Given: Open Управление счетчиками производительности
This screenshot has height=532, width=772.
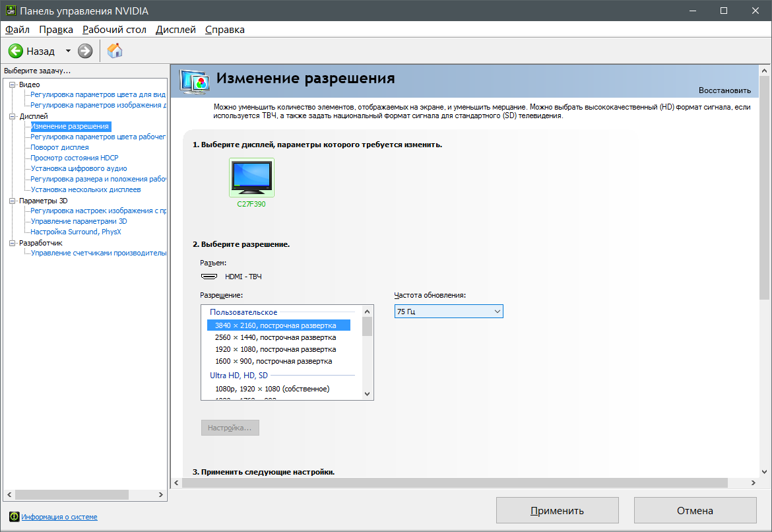Looking at the screenshot, I should [x=98, y=253].
